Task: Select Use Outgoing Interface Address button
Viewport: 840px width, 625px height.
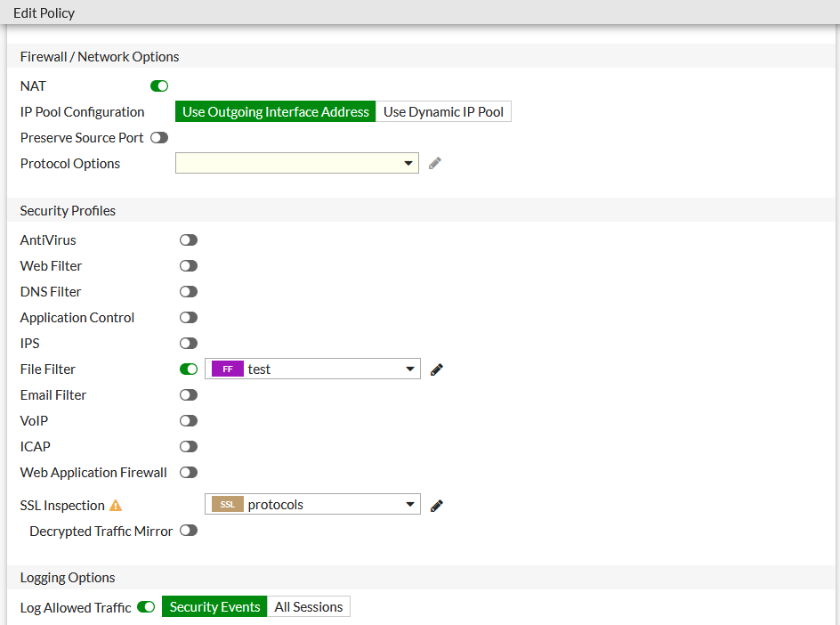Action: point(276,112)
